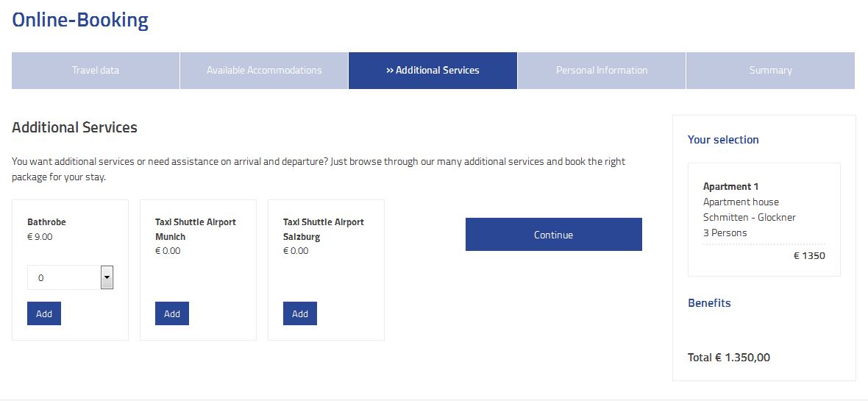Viewport: 868px width, 401px height.
Task: Click the Your selection heading
Action: pyautogui.click(x=723, y=140)
